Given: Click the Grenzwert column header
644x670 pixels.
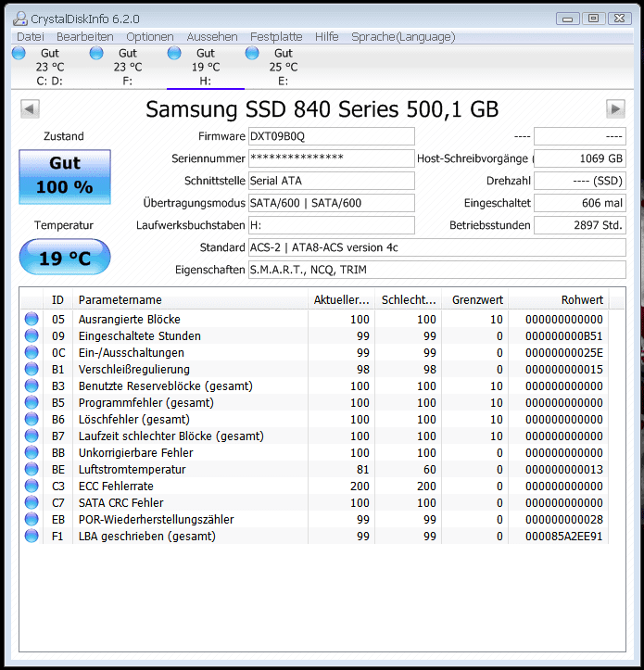Looking at the screenshot, I should click(x=474, y=300).
